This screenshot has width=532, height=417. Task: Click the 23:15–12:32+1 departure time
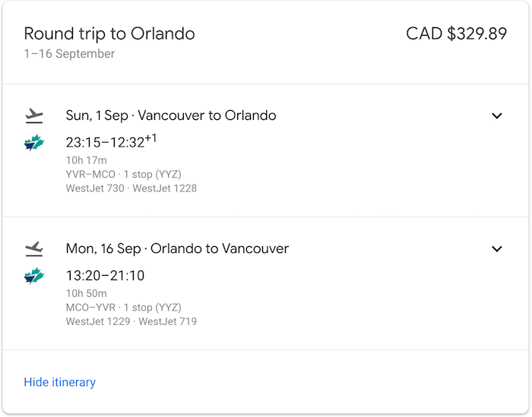[x=111, y=142]
